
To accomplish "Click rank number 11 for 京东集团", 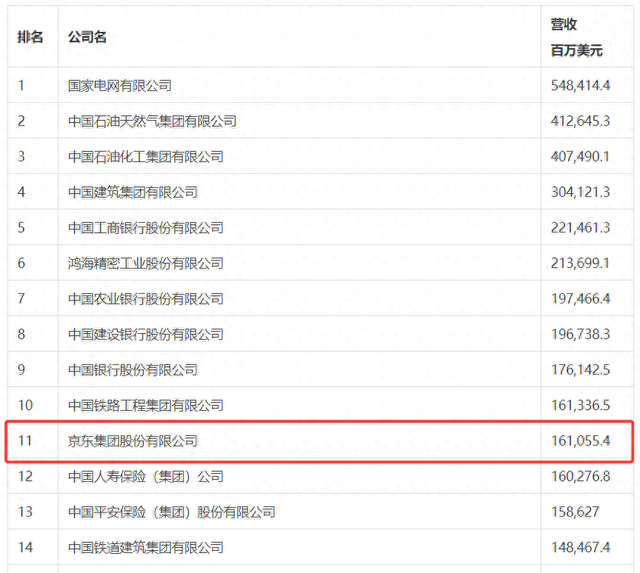I will 24,440.
